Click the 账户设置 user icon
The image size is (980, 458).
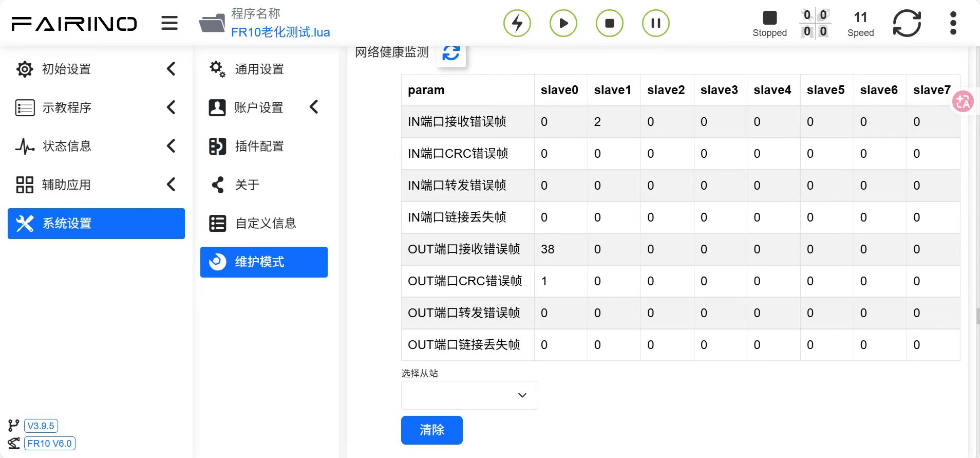[217, 107]
